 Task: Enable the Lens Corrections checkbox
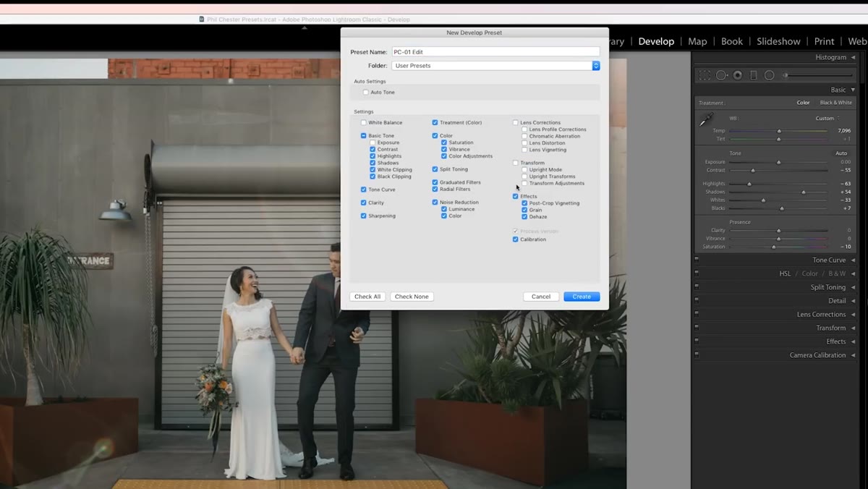(516, 123)
